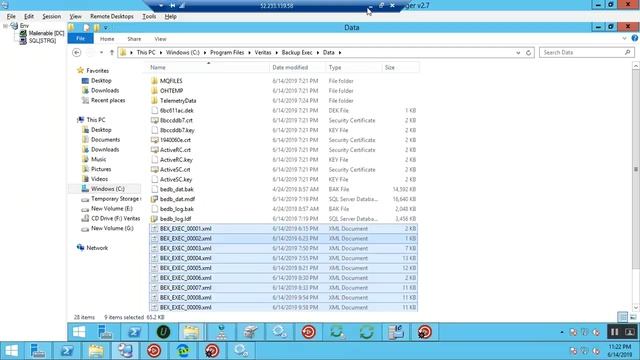Screen dimensions: 640x360
Task: Open Help menu
Action: pos(170,16)
